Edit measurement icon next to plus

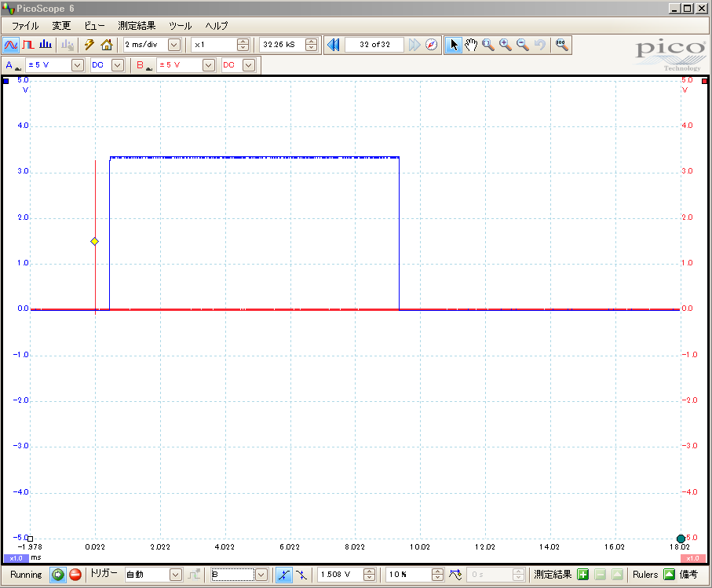click(x=600, y=575)
